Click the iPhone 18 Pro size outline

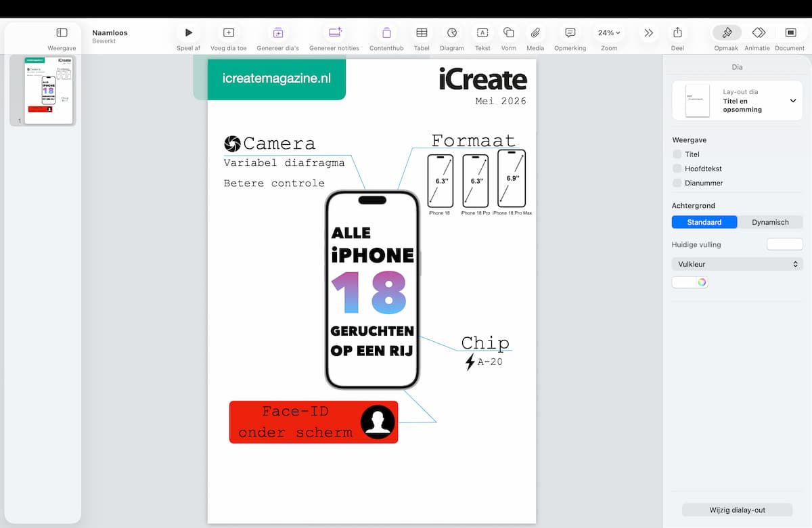476,181
